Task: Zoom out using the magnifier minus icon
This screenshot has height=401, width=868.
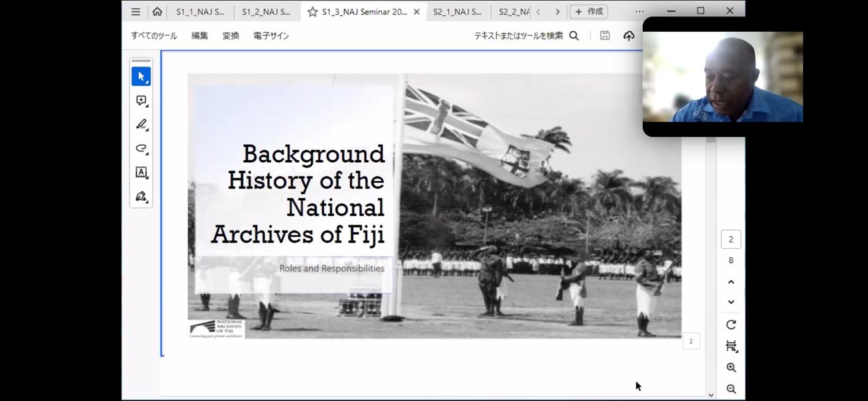Action: [x=731, y=389]
